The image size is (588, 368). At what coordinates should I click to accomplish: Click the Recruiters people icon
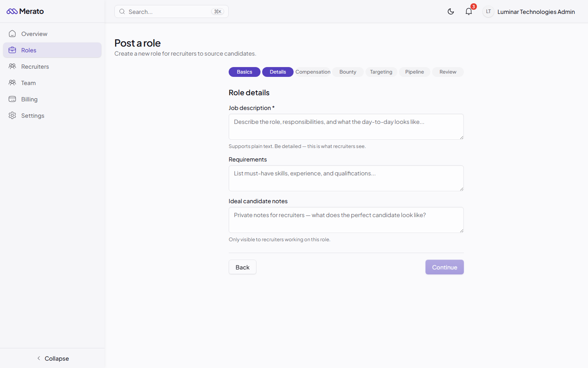tap(12, 66)
